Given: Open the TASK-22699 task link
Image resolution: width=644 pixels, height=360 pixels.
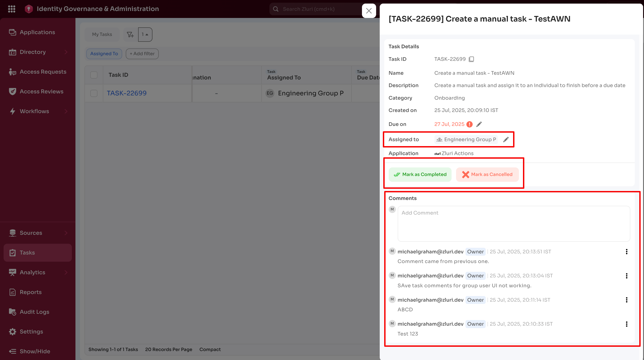Looking at the screenshot, I should point(126,93).
